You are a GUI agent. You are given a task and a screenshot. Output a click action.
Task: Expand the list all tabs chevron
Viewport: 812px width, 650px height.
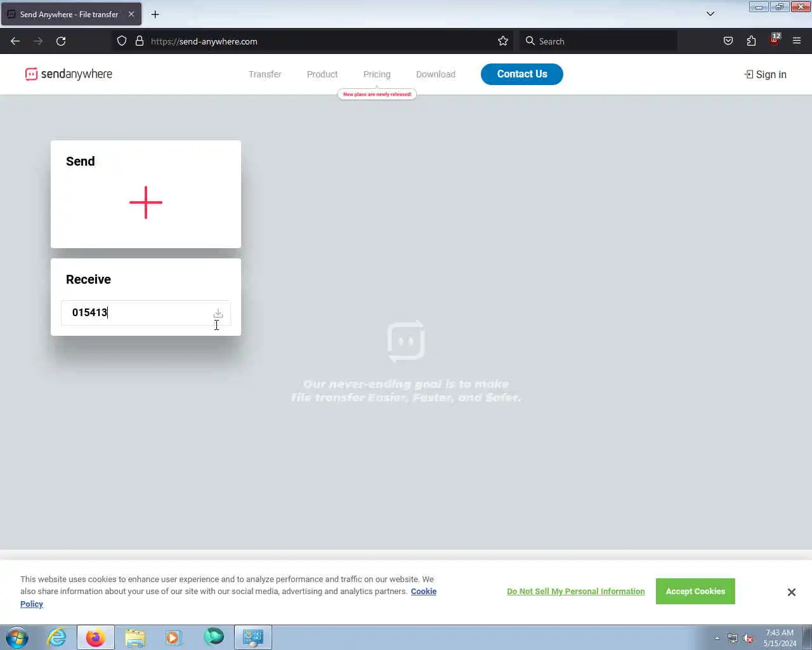(710, 14)
